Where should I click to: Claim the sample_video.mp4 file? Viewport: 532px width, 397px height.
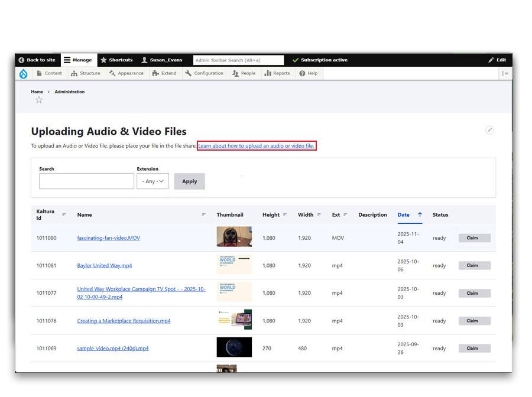tap(474, 348)
